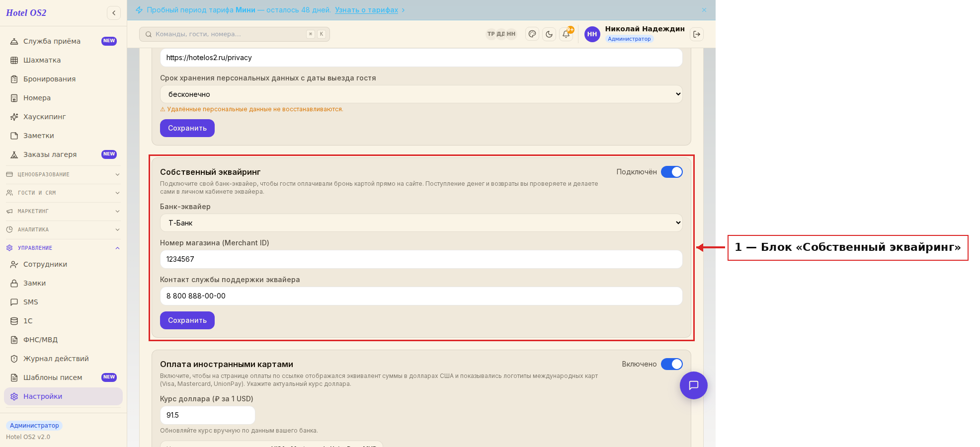
Task: Expand the Ценообразование sidebar section
Action: coord(63,174)
